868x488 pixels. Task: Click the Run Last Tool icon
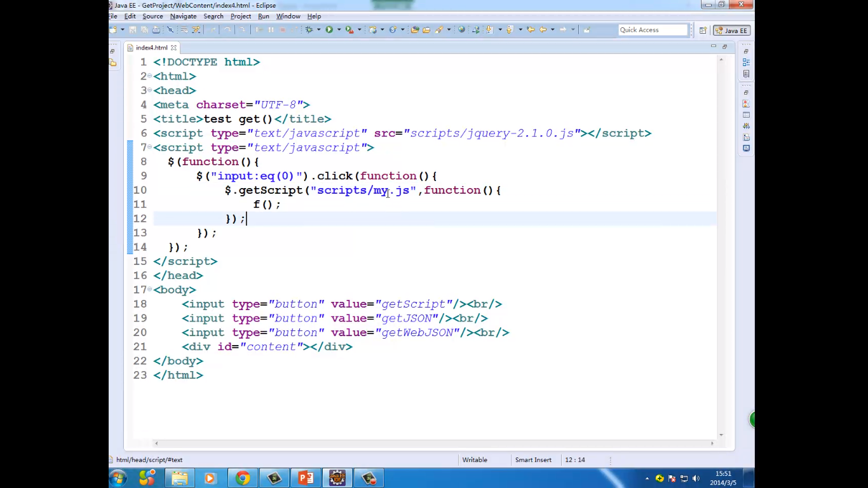349,30
